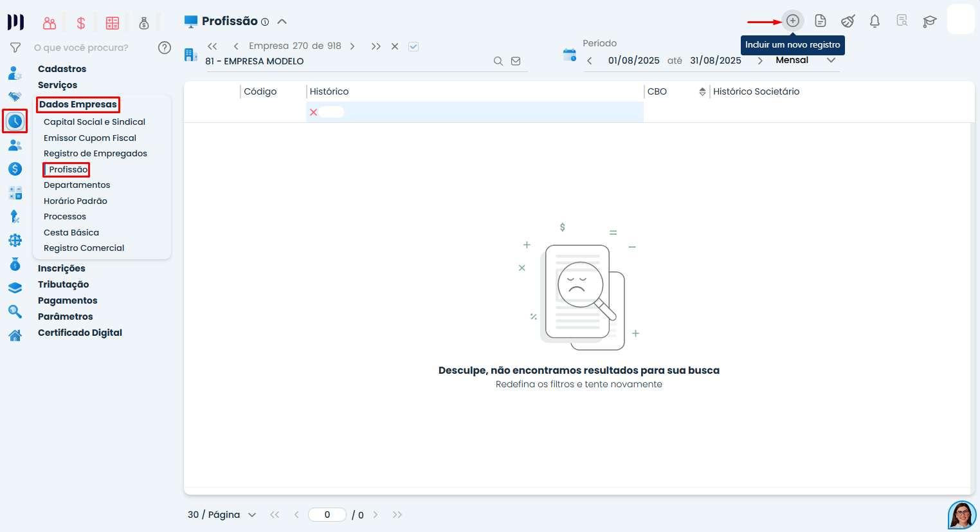The width and height of the screenshot is (980, 532).
Task: Select the crosshair globe sidebar icon
Action: 15,241
